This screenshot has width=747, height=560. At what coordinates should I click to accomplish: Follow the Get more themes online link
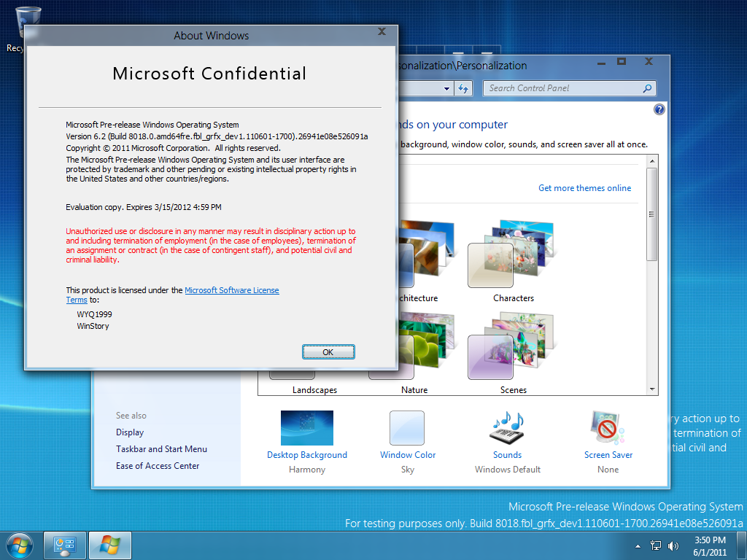coord(584,188)
